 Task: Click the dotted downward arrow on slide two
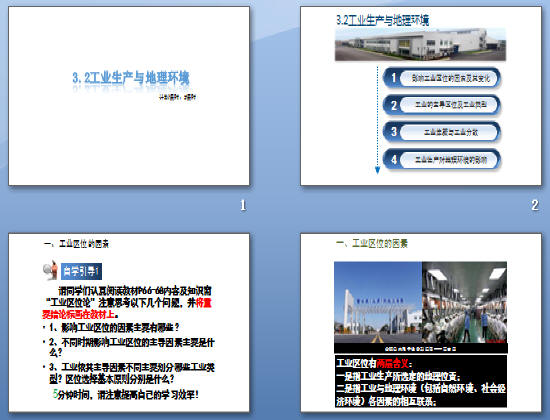point(377,120)
